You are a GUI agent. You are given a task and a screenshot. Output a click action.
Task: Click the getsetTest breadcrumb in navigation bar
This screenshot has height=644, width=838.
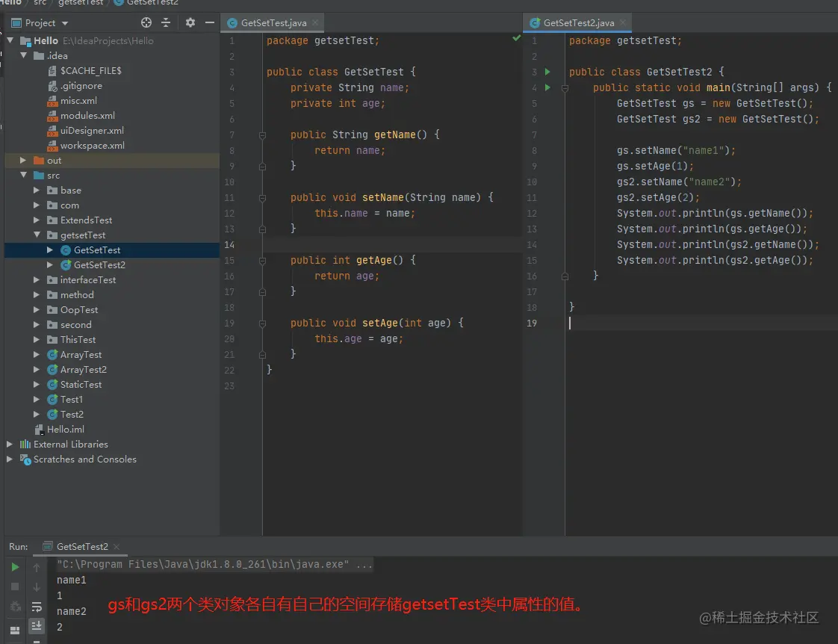coord(80,3)
